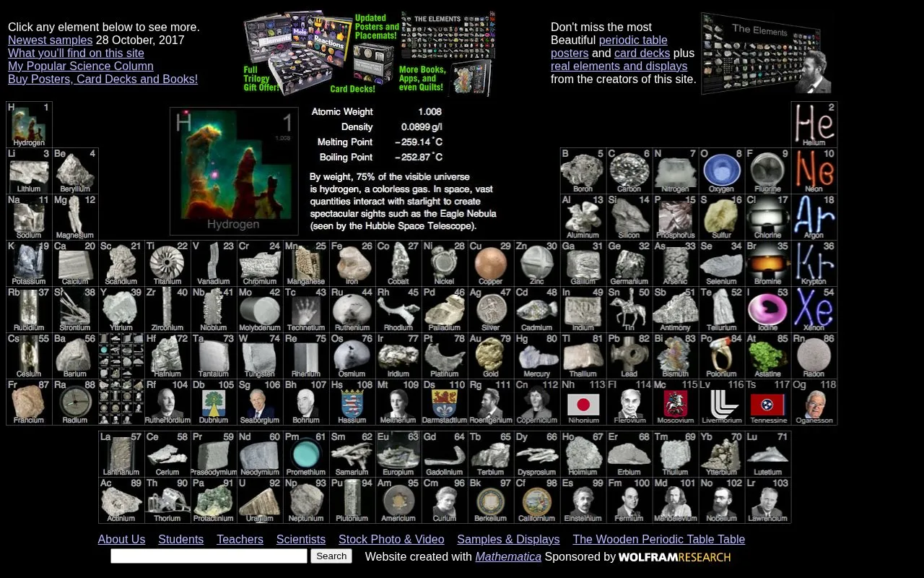Screen dimensions: 924x578
Task: Open the Copper element tile
Action: click(491, 264)
